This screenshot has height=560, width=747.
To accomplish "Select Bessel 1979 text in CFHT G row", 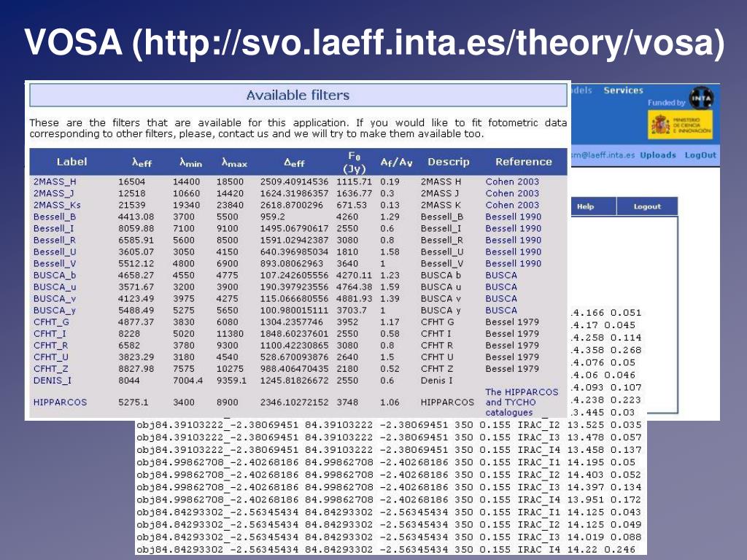I will point(512,322).
